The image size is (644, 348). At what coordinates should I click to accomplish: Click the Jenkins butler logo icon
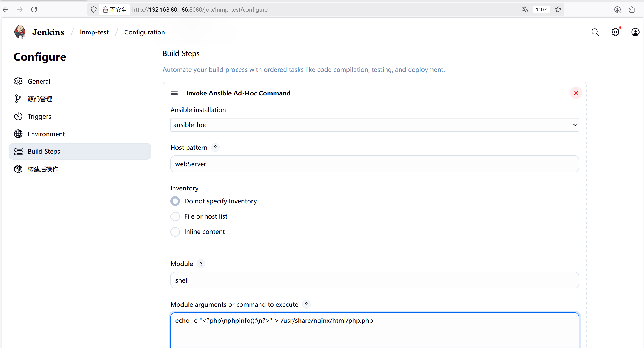20,32
